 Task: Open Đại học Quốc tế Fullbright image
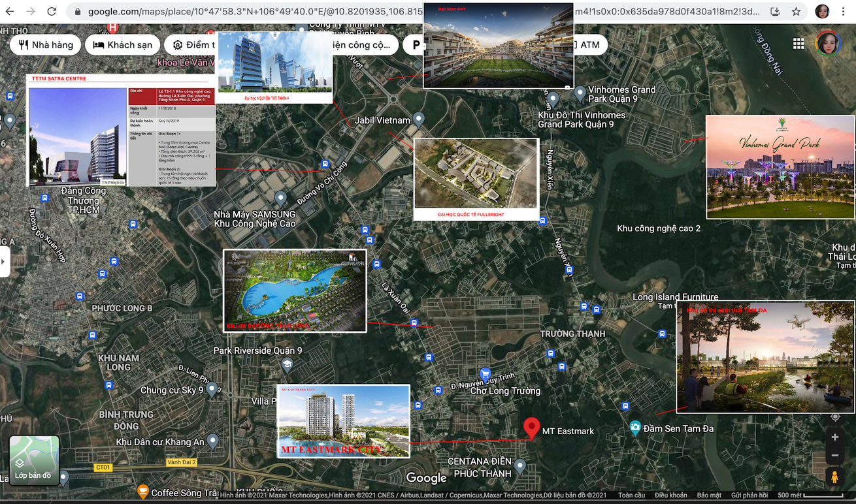tap(476, 179)
